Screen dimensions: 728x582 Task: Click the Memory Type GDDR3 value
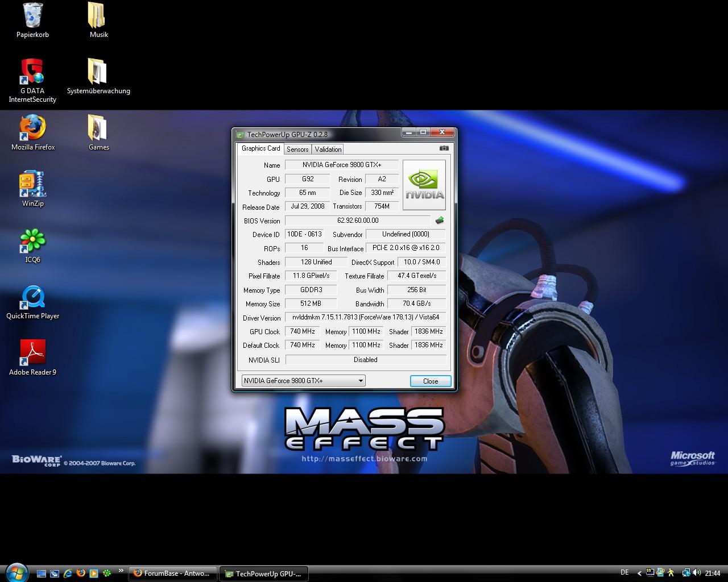[311, 290]
